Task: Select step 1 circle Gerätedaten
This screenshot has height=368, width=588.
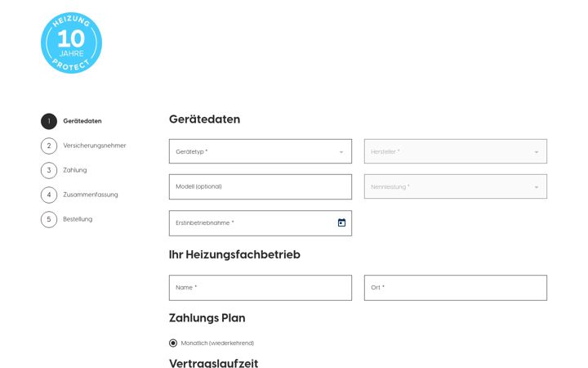Action: pos(49,121)
